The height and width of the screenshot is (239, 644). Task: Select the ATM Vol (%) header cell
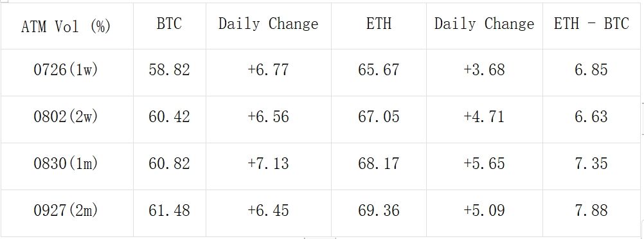pos(67,26)
